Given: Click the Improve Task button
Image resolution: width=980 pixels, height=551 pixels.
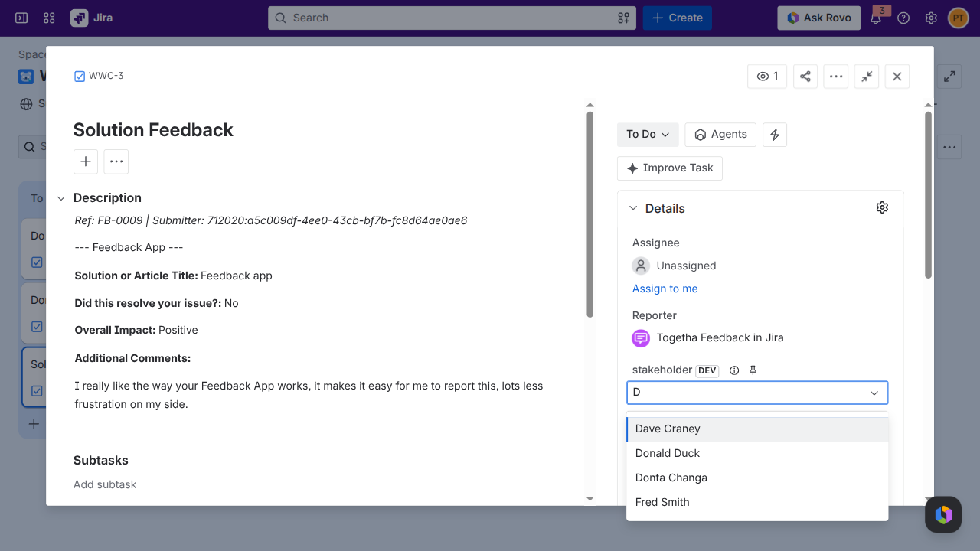Looking at the screenshot, I should [670, 168].
